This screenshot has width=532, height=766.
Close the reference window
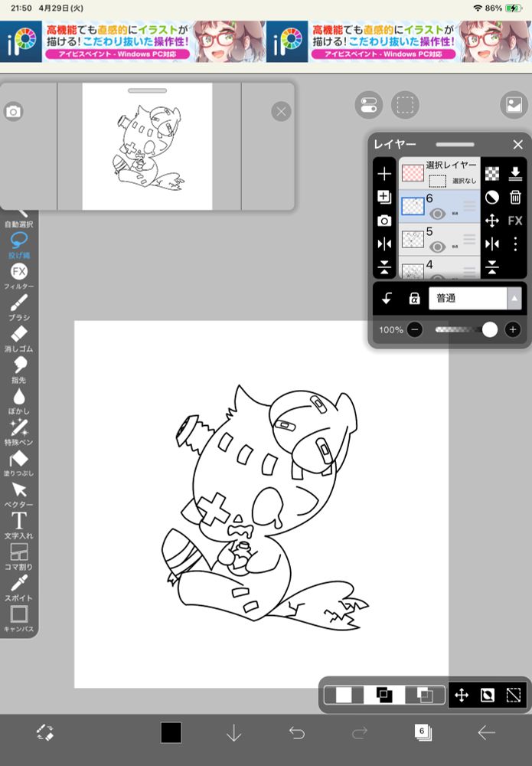281,111
